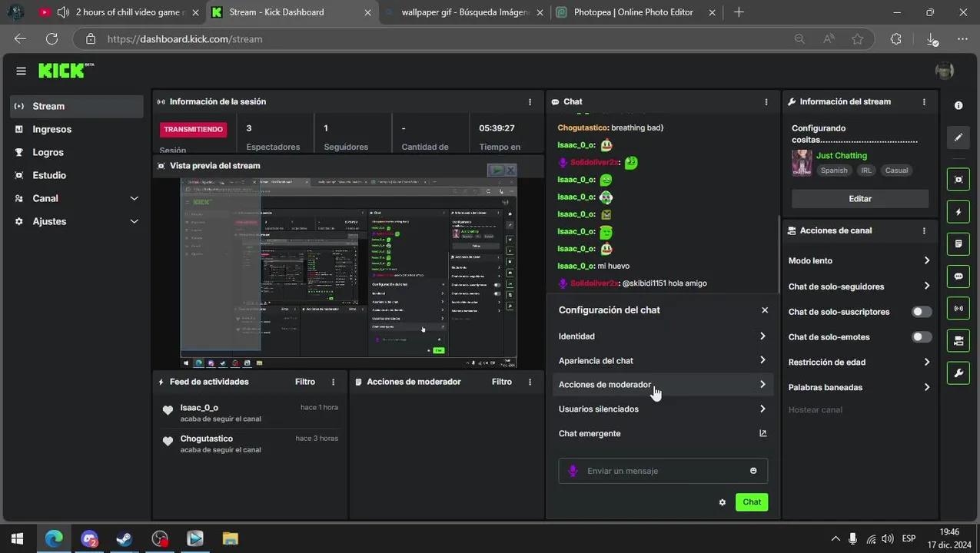
Task: Select Stream in the left sidebar
Action: point(77,106)
